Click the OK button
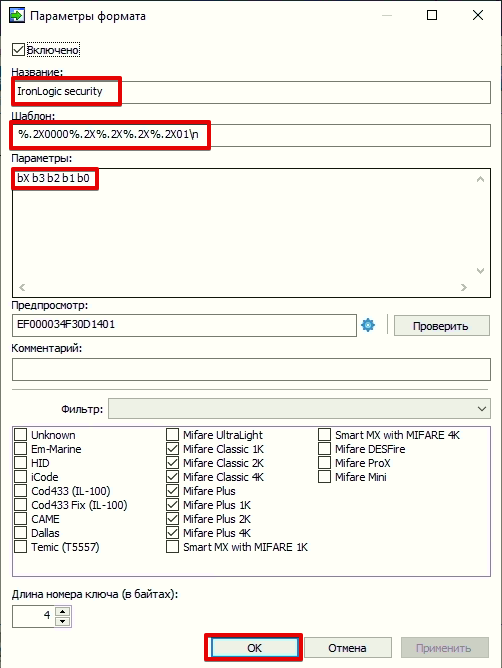The image size is (502, 668). [x=254, y=648]
